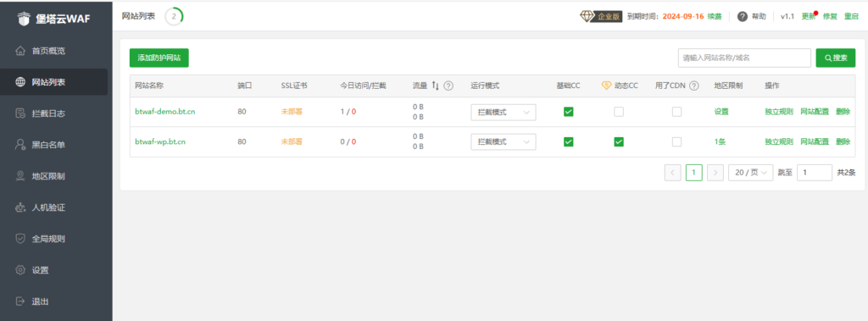This screenshot has width=868, height=321.
Task: Click 删除 for btwaf-demo.bt.cn
Action: 843,112
